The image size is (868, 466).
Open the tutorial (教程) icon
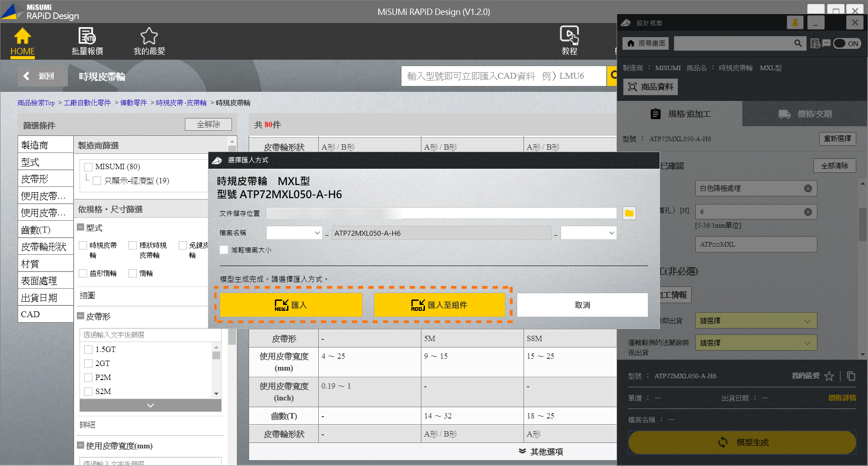569,35
